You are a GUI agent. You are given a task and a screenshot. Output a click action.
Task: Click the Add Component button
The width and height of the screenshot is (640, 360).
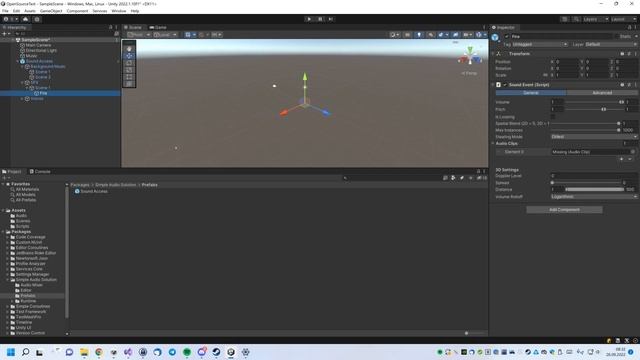[564, 209]
